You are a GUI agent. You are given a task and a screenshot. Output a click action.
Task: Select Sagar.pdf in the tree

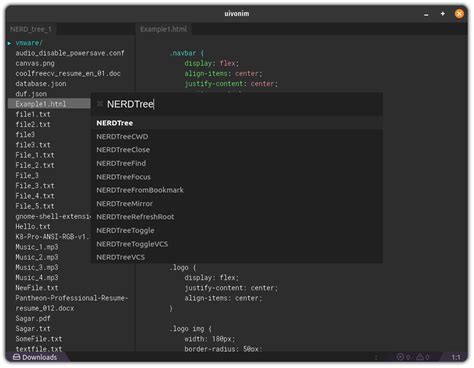click(x=33, y=318)
